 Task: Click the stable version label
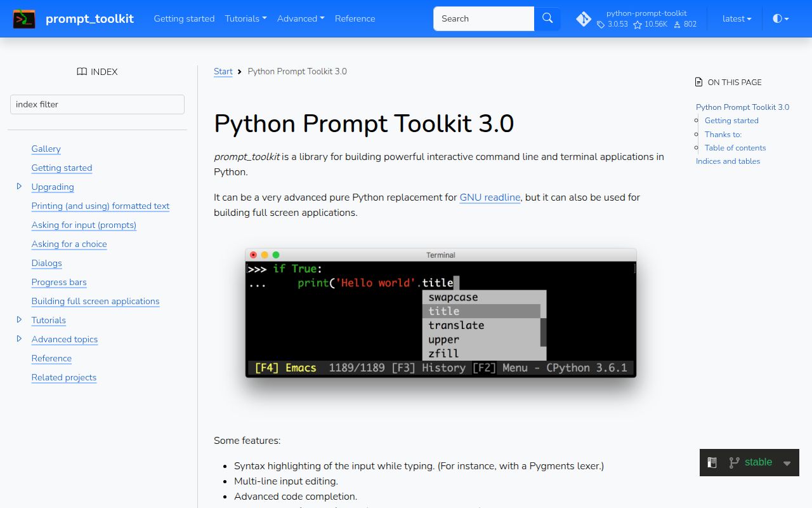coord(758,462)
